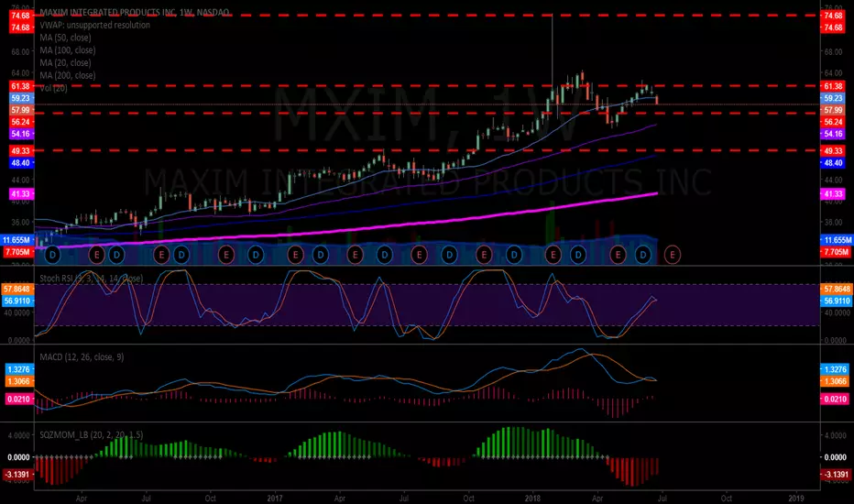Viewport: 854px width, 504px height.
Task: Click the MAXIM INTEGRATED PRODUCTS INC chart title
Action: click(x=134, y=12)
